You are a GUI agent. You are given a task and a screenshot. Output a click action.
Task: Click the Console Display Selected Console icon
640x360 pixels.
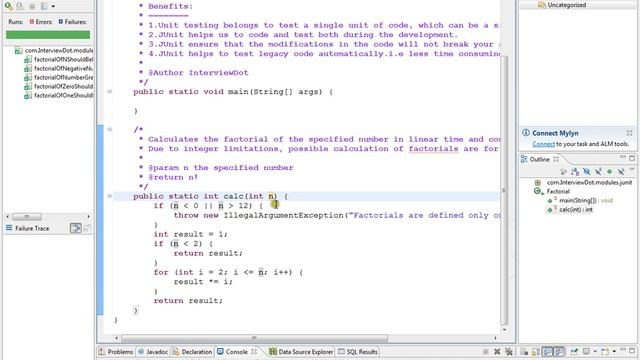(x=586, y=351)
